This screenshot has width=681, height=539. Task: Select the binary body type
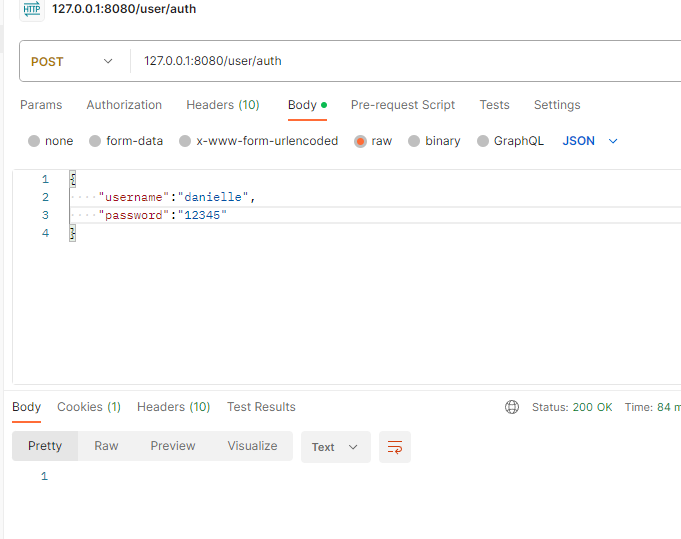pyautogui.click(x=434, y=141)
